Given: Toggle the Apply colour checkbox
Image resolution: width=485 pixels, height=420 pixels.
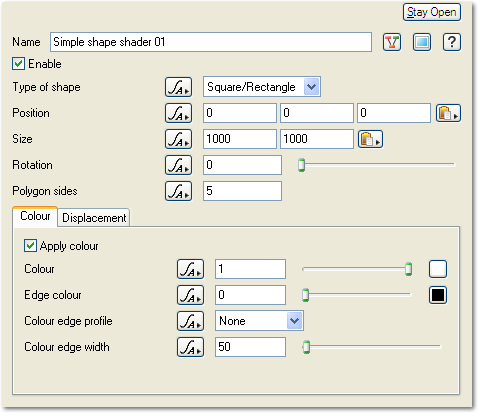Looking at the screenshot, I should (x=30, y=246).
